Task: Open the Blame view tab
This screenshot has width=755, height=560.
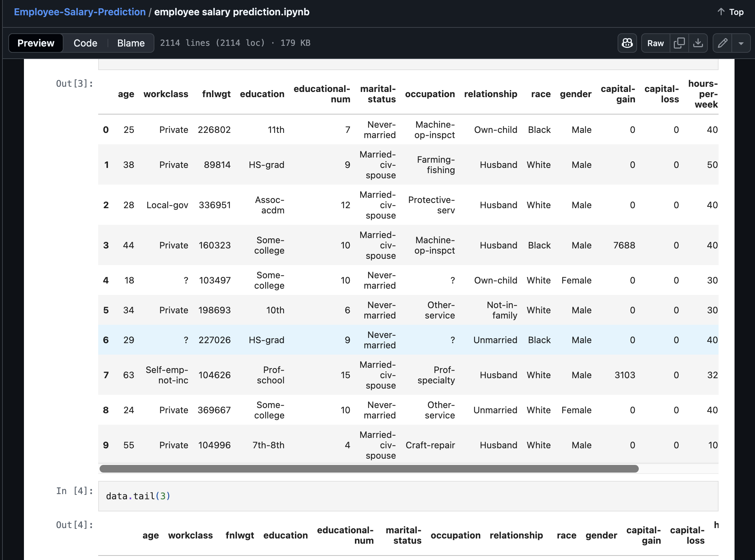Action: [x=131, y=43]
